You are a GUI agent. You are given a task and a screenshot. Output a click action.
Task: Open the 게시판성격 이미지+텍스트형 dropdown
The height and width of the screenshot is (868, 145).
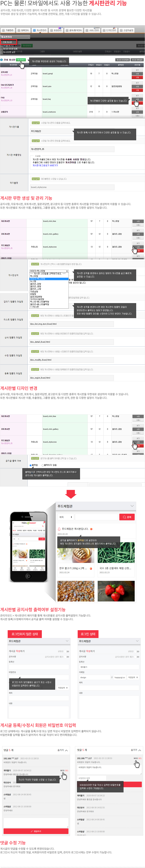point(49,271)
